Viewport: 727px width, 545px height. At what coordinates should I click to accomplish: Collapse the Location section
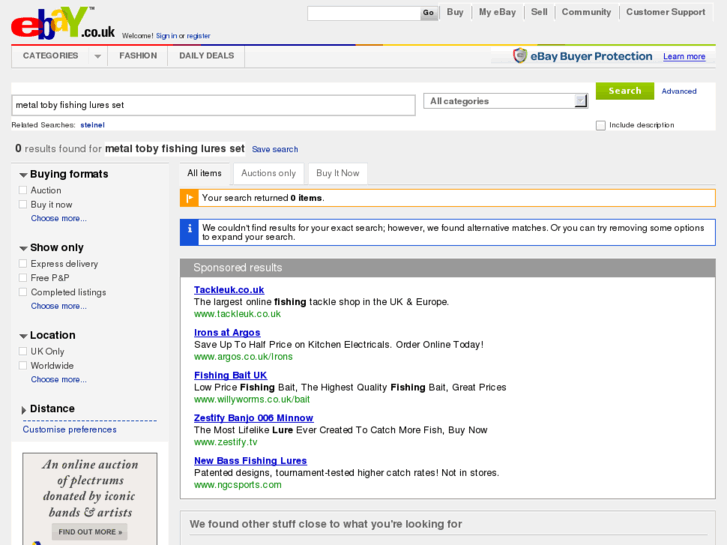tap(23, 336)
